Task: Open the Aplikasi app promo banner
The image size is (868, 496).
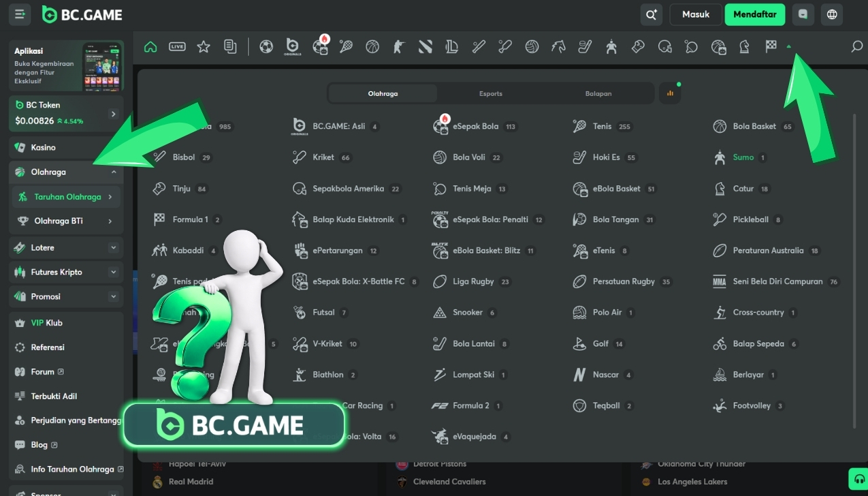Action: pyautogui.click(x=66, y=66)
